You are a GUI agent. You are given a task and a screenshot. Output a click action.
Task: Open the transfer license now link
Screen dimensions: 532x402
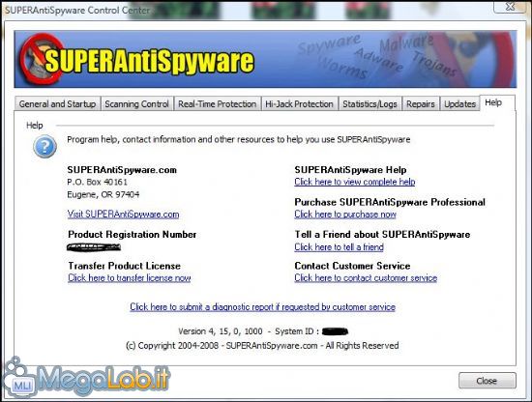tap(130, 278)
